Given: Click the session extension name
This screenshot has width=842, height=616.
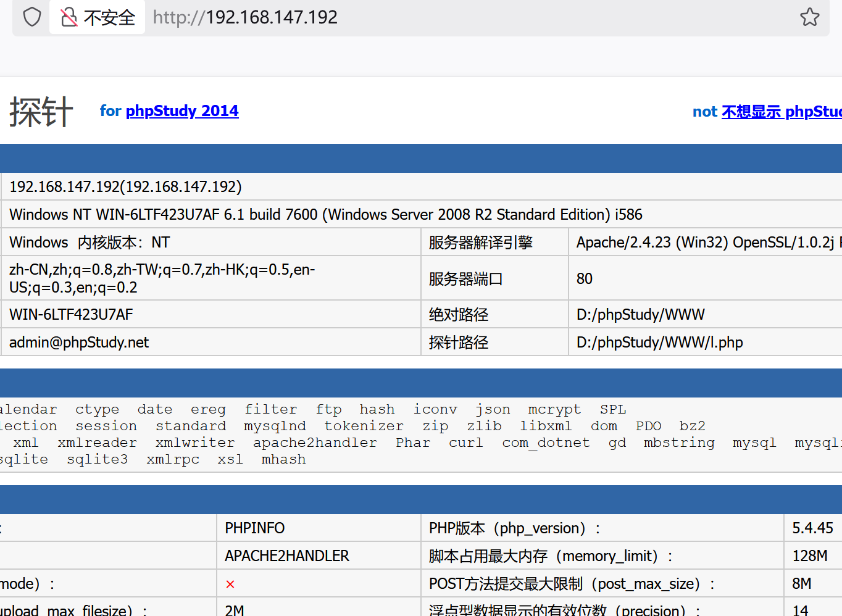Looking at the screenshot, I should (106, 426).
